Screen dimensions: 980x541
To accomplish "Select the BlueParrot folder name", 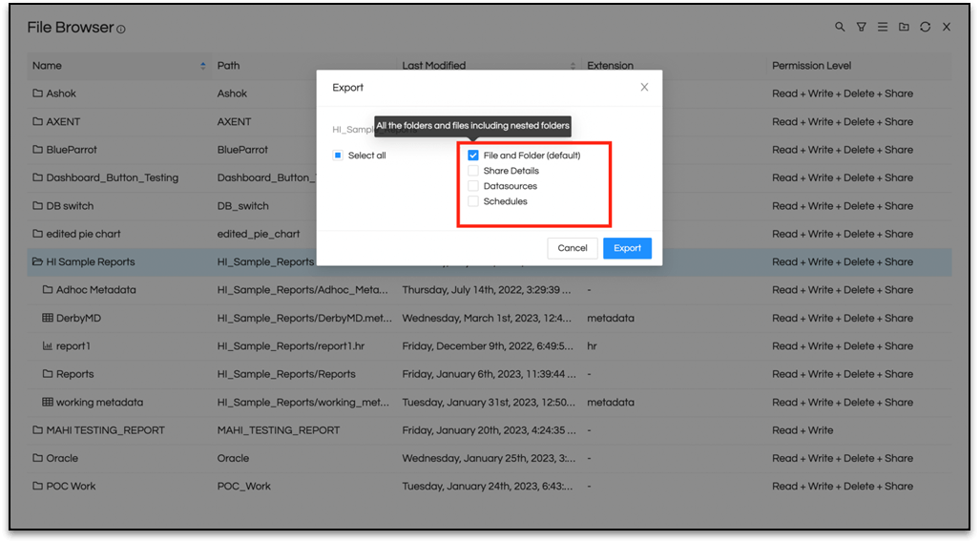I will coord(72,149).
